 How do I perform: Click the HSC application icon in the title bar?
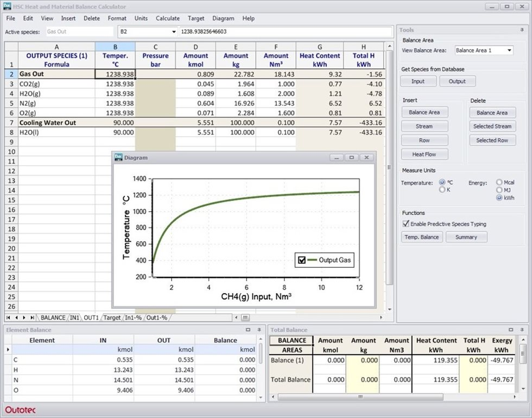point(7,6)
